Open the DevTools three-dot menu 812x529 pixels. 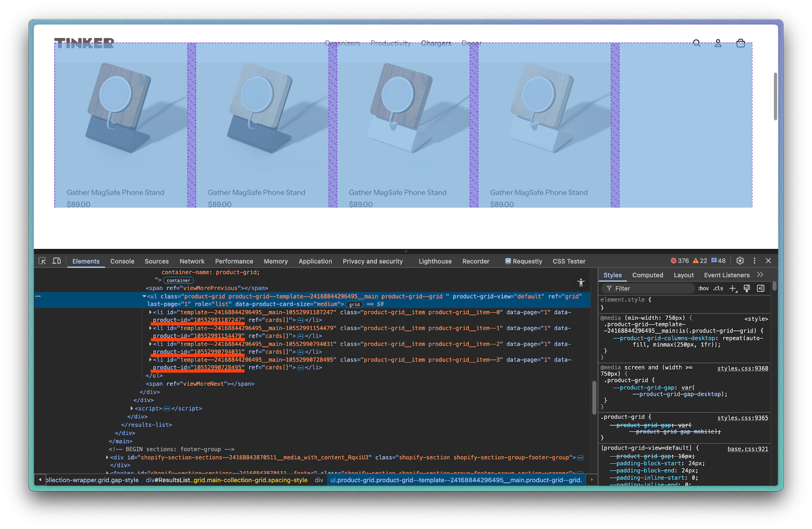(x=755, y=261)
